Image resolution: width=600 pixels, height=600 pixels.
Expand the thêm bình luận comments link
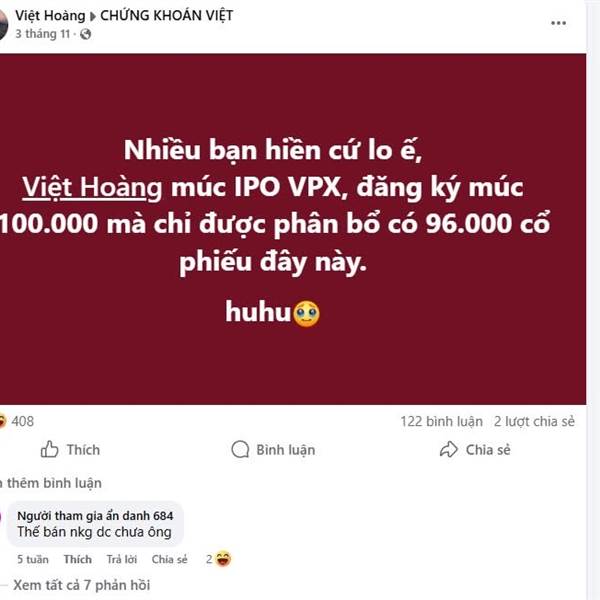point(51,483)
